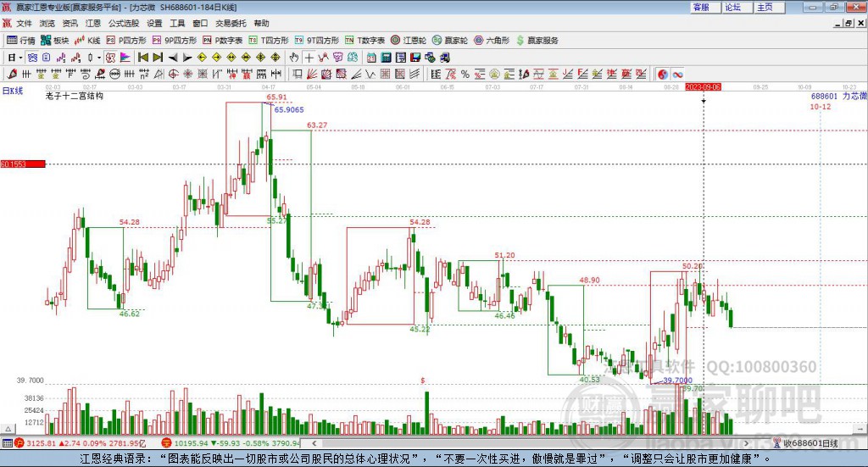Viewport: 868px width, 467px height.
Task: Open the candlestick style dropdown arrow
Action: 99,58
